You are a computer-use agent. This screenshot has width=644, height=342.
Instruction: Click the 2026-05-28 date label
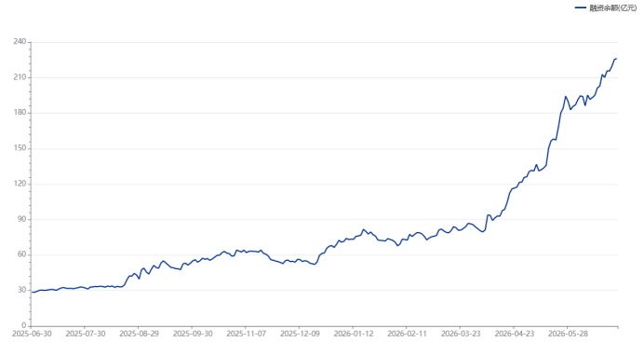[569, 334]
